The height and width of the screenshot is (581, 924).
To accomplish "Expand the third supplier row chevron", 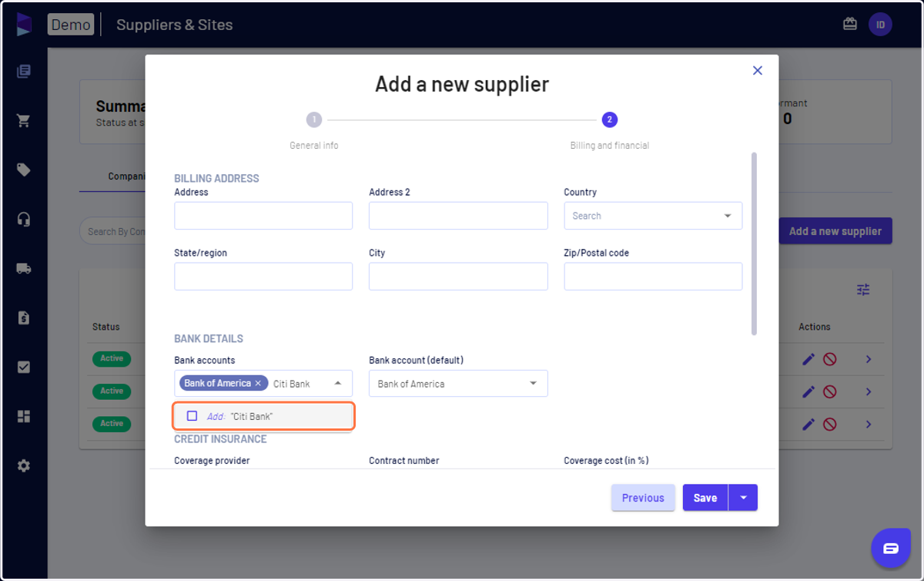I will coord(869,424).
